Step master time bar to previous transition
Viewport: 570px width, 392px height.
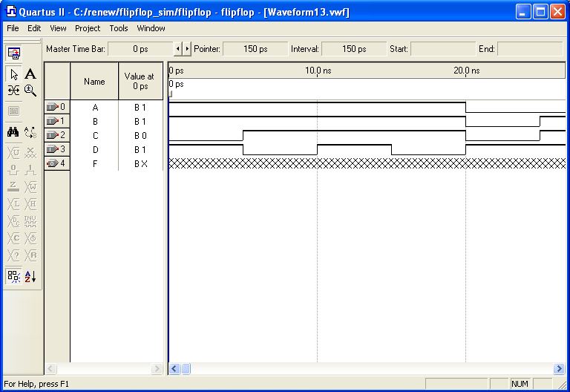(x=177, y=49)
